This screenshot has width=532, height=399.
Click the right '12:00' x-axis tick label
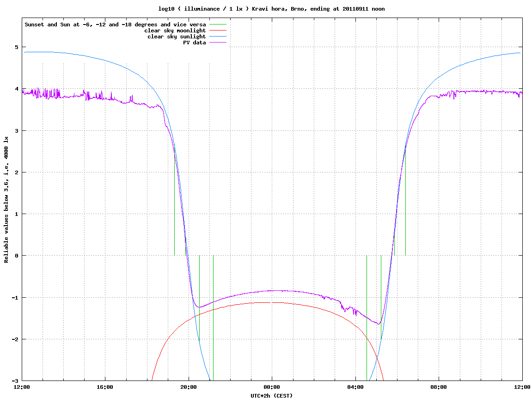[522, 387]
